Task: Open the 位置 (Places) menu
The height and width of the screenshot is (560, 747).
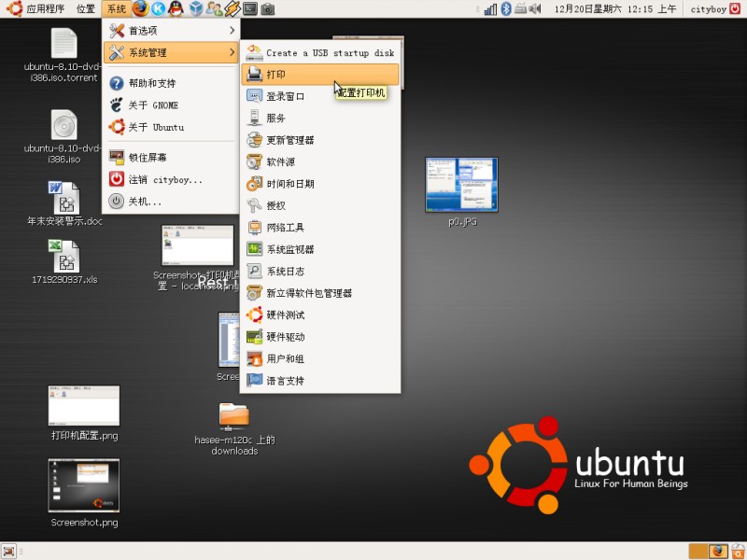Action: coord(86,8)
